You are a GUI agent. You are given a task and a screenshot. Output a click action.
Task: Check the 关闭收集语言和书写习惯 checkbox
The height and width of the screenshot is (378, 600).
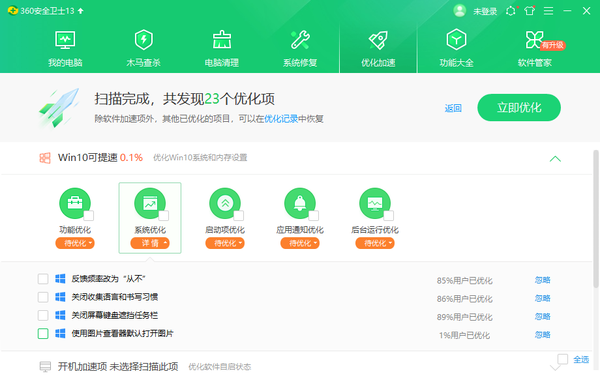(43, 297)
